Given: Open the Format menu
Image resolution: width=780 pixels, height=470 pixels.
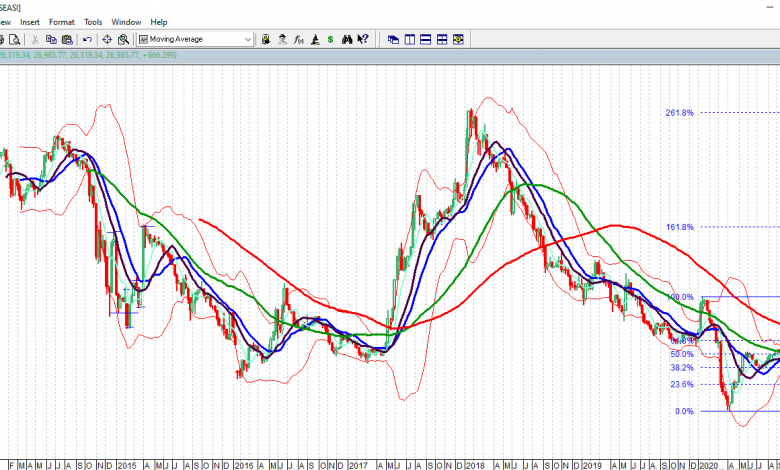Looking at the screenshot, I should 61,21.
